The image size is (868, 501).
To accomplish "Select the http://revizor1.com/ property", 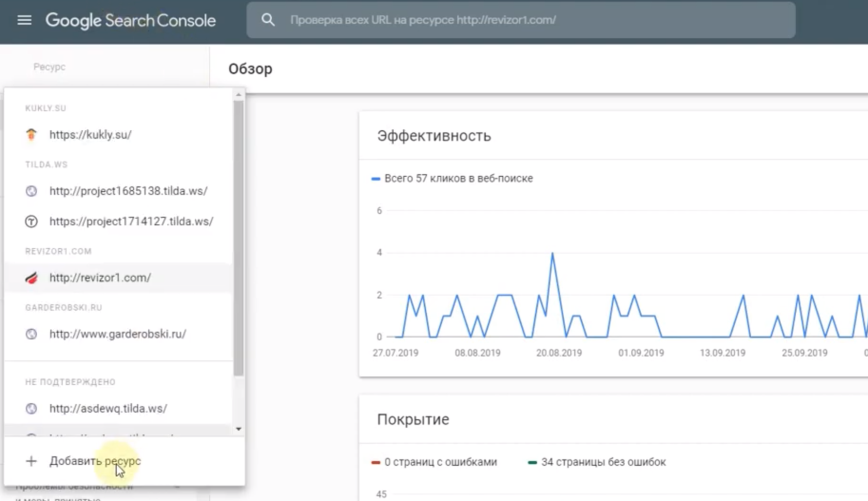I will [118, 278].
